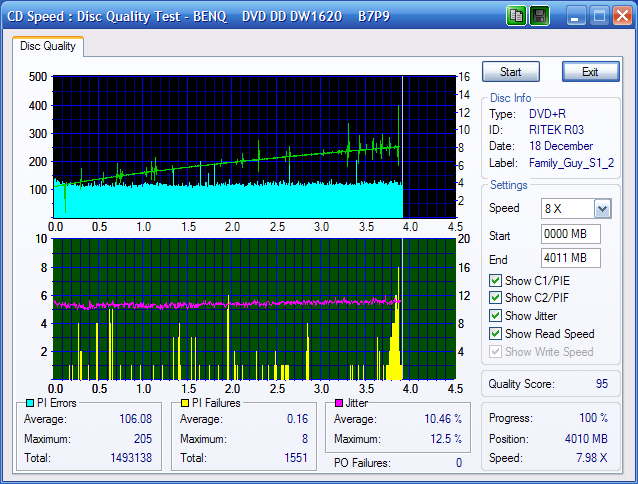
Task: Click the Start position field 0000 MB
Action: (x=570, y=234)
